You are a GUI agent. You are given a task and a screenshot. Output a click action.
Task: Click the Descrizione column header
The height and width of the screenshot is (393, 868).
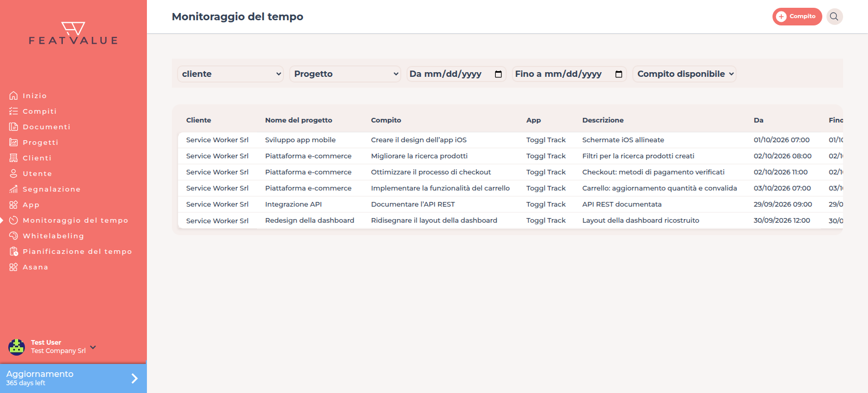coord(603,120)
